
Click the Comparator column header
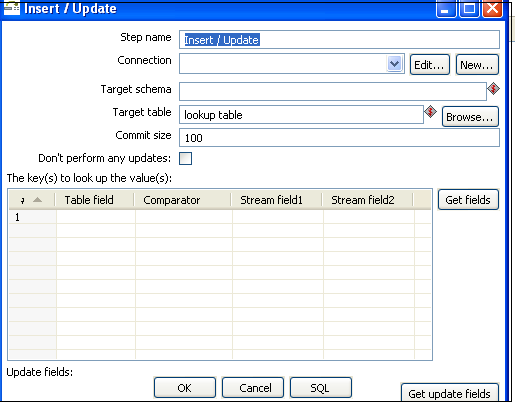click(x=183, y=200)
